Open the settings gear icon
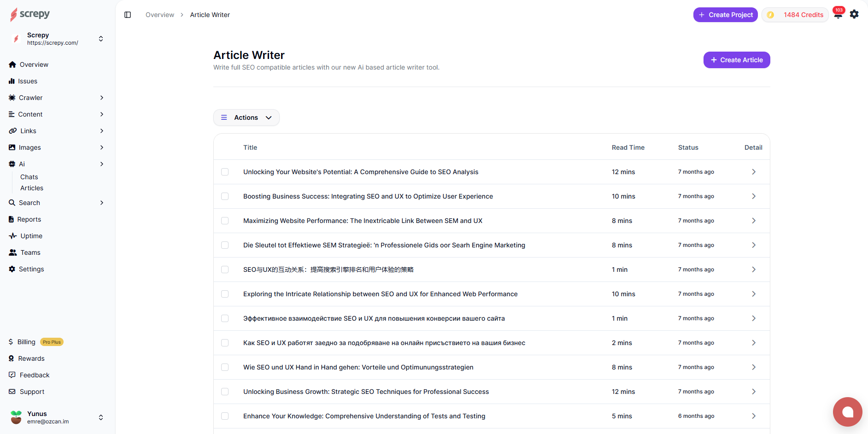The width and height of the screenshot is (868, 434). tap(854, 14)
